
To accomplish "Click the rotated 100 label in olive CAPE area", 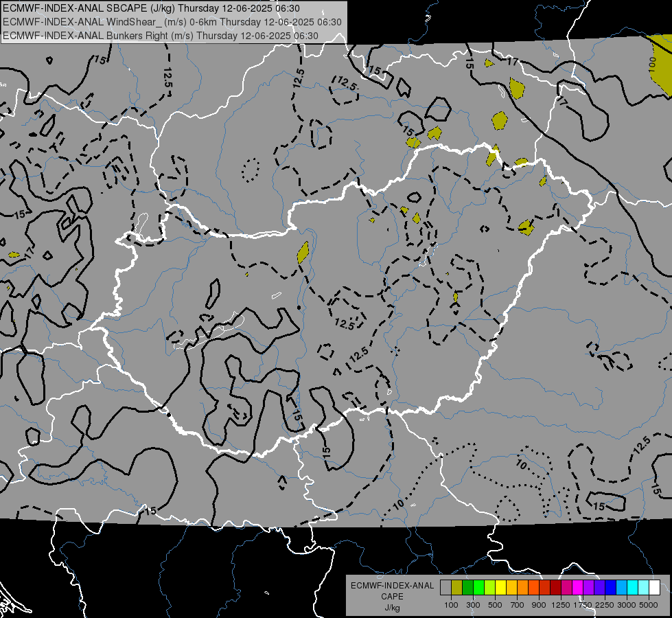I will click(652, 65).
